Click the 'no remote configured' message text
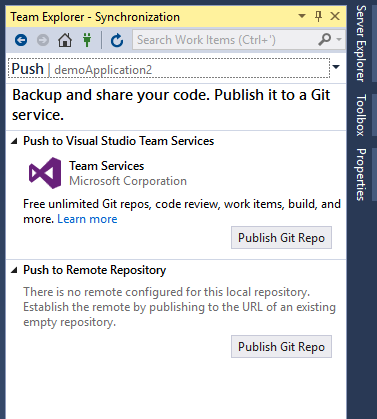Viewport: 377px width, 419px height. pyautogui.click(x=179, y=307)
